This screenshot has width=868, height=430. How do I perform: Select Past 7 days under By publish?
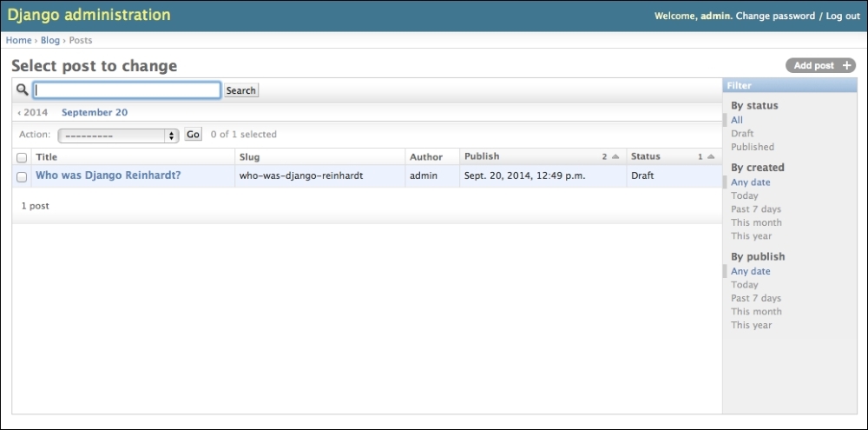pos(756,298)
